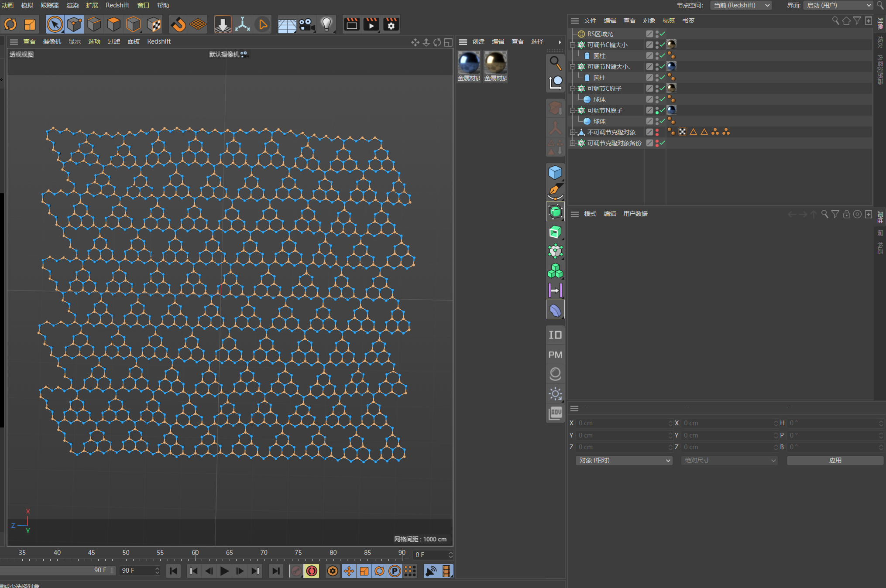The width and height of the screenshot is (886, 588).
Task: Expand the 可调节克隆对象备份 tree node
Action: click(x=573, y=143)
